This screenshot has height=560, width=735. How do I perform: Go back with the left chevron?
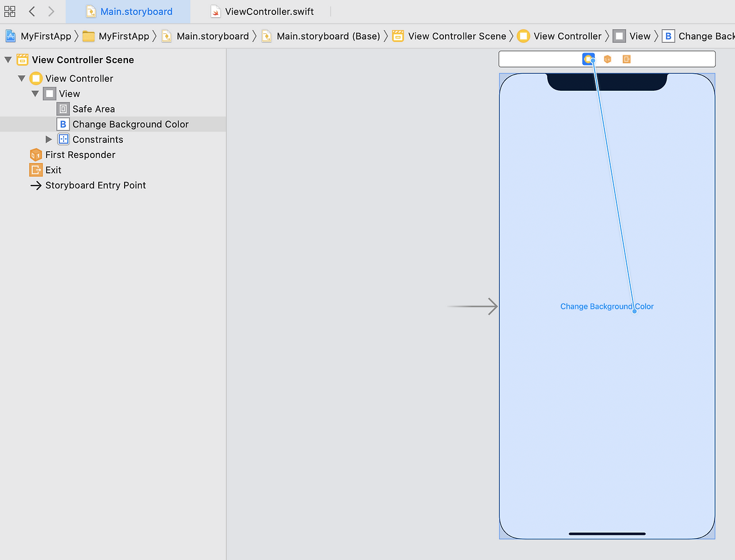pos(32,11)
